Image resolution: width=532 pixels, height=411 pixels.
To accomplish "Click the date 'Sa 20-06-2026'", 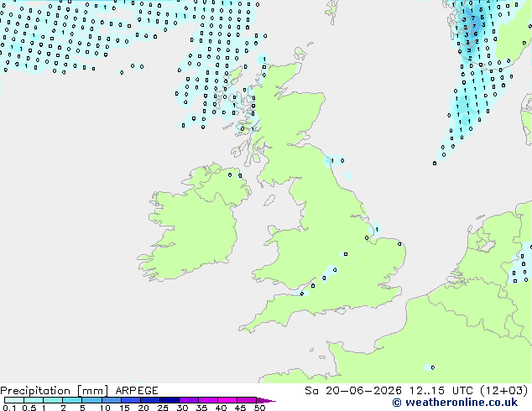I will 353,391.
